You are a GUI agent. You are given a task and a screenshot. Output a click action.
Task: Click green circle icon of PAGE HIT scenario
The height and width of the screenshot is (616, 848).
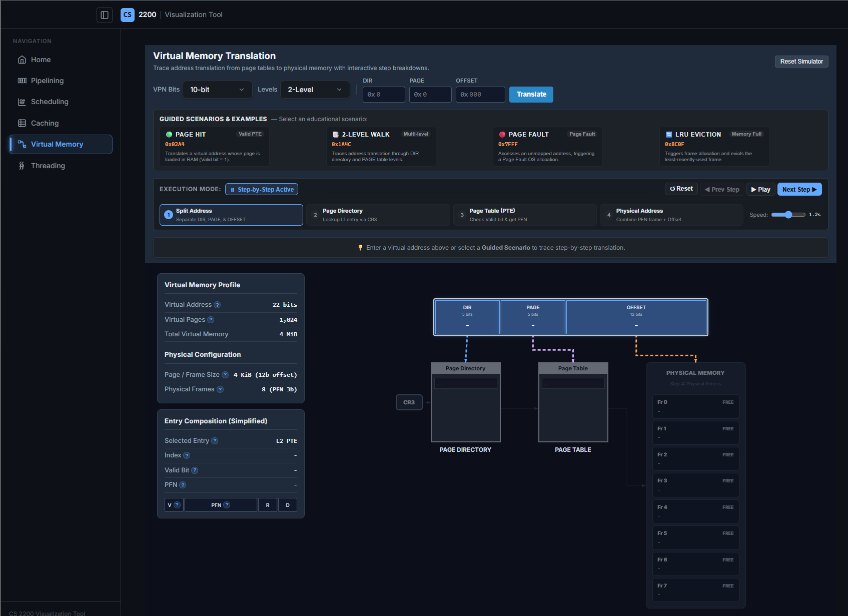169,135
